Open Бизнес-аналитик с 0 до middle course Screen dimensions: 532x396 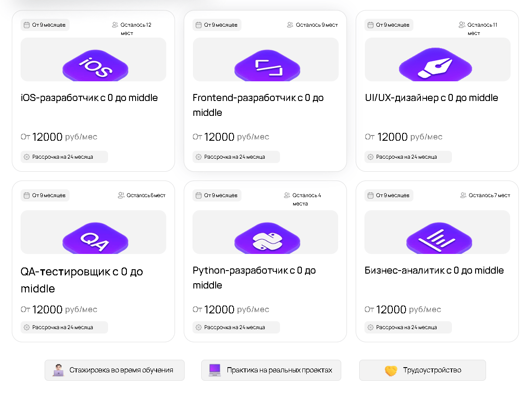[434, 271]
